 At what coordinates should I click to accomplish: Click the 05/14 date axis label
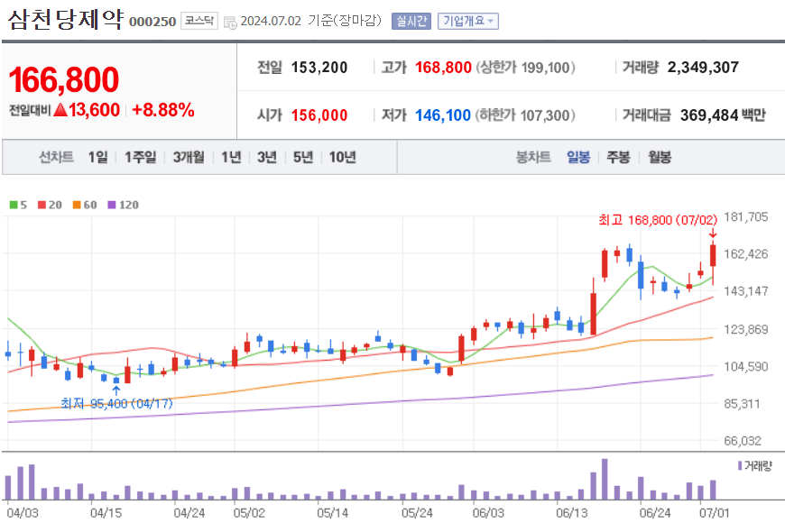coord(332,513)
